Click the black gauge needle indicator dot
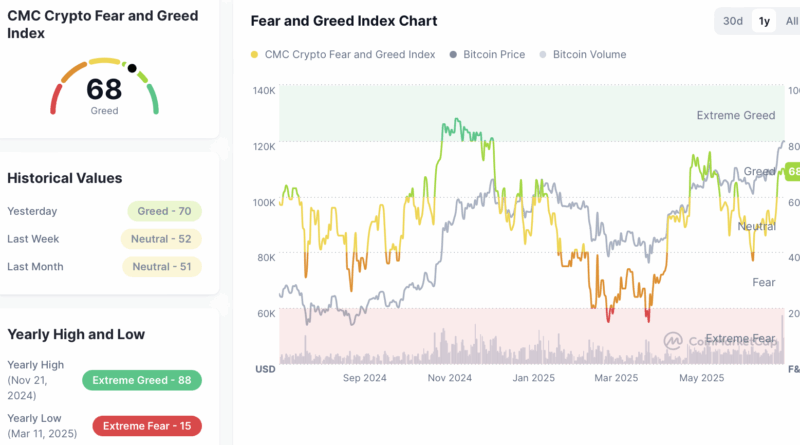Viewport: 800px width, 445px height. click(132, 68)
